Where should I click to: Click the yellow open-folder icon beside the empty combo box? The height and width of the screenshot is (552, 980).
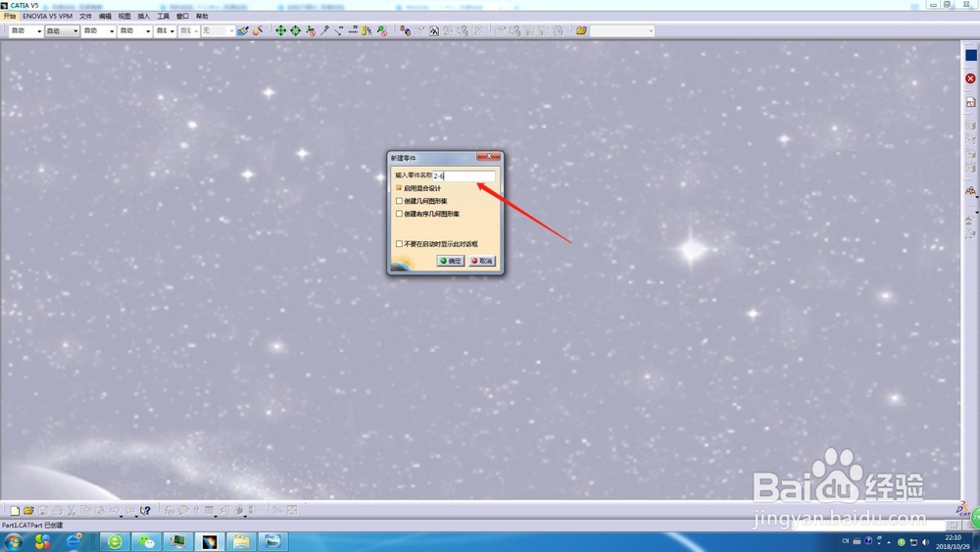pos(581,30)
